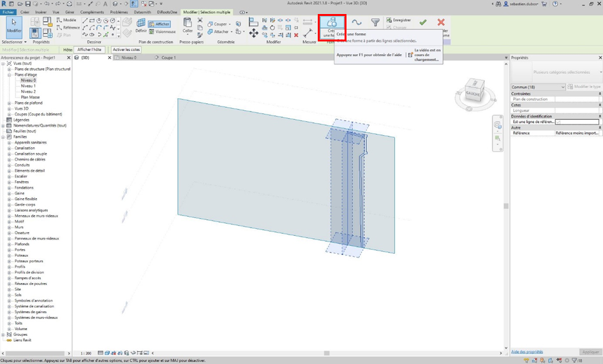This screenshot has width=603, height=364.
Task: Click the Coller paste icon
Action: pyautogui.click(x=188, y=25)
